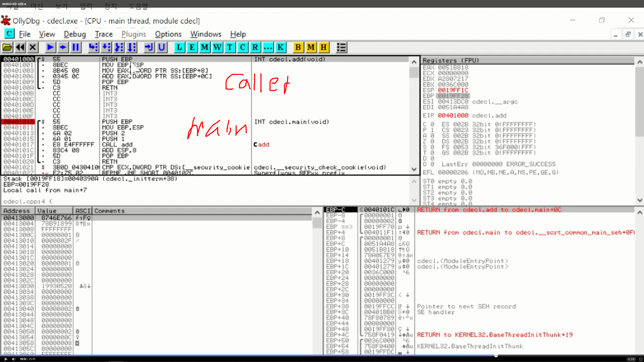Open Run trace with the dots button
Screen dimensions: 644x362
[x=268, y=47]
